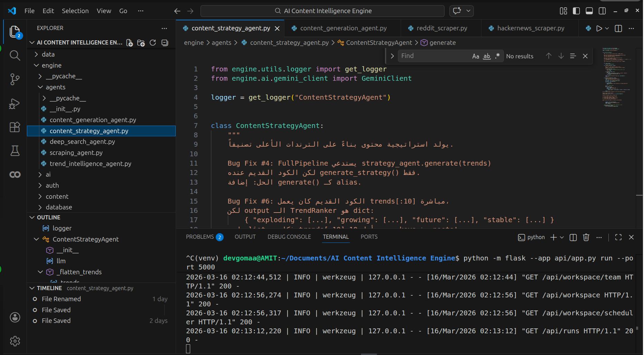Click ContentStrategyAgent in the breadcrumb
The width and height of the screenshot is (644, 355).
pos(379,43)
